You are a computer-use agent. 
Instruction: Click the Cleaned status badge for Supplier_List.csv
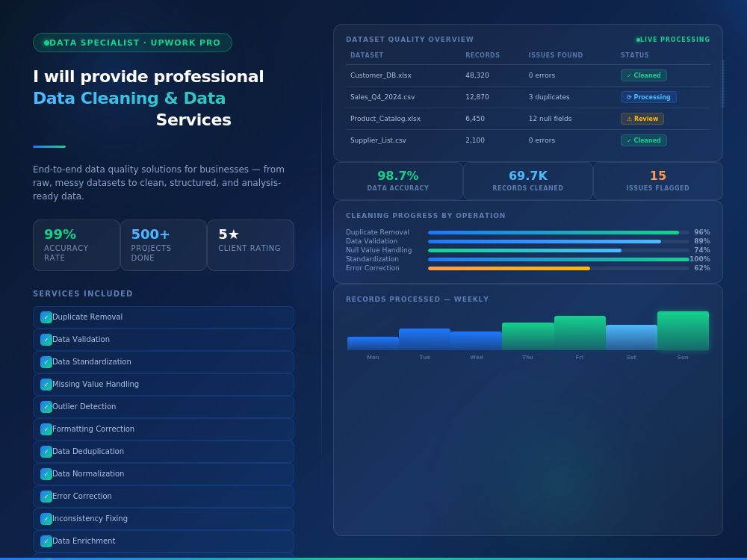click(644, 140)
